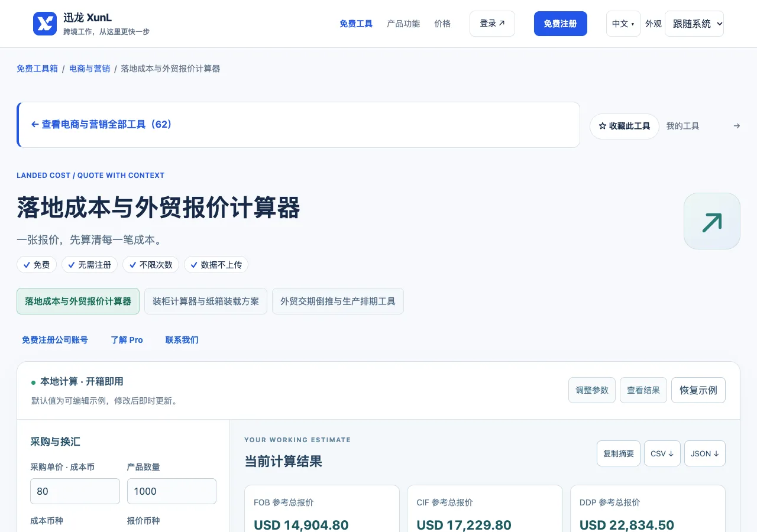The width and height of the screenshot is (757, 532).
Task: Click the arrow beside 我的工具
Action: 736,126
